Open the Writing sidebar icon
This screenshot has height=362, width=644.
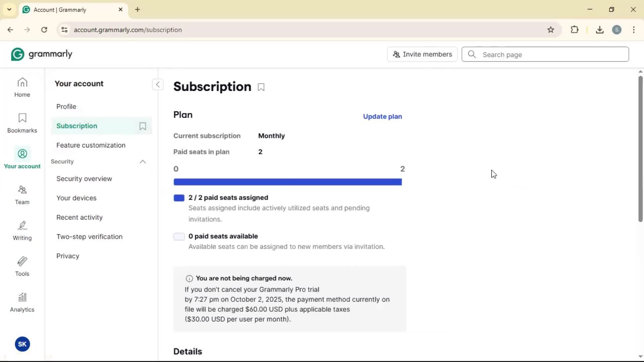22,231
